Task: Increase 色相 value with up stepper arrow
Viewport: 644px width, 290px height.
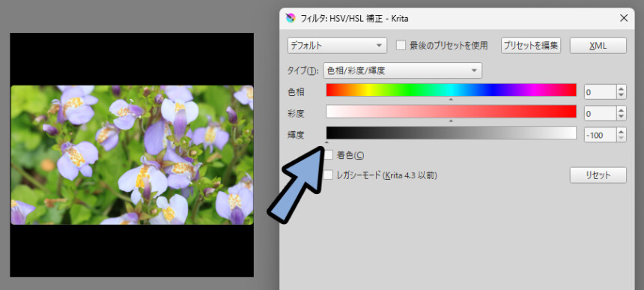Action: [622, 88]
